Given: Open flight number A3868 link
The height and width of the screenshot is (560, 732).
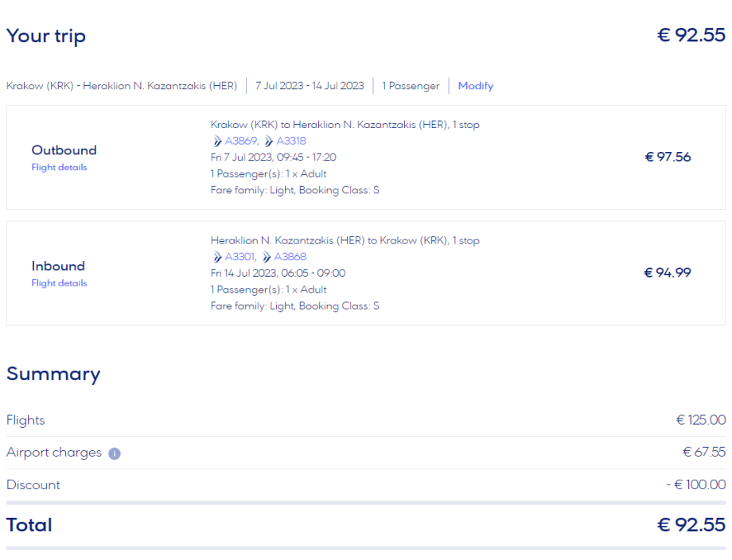Looking at the screenshot, I should [290, 257].
